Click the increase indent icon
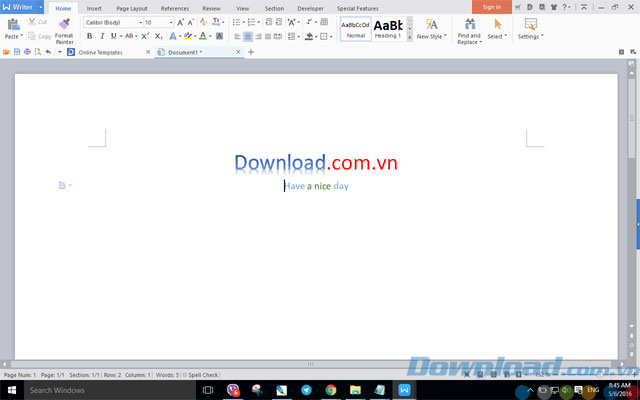640x400 pixels. click(x=279, y=22)
